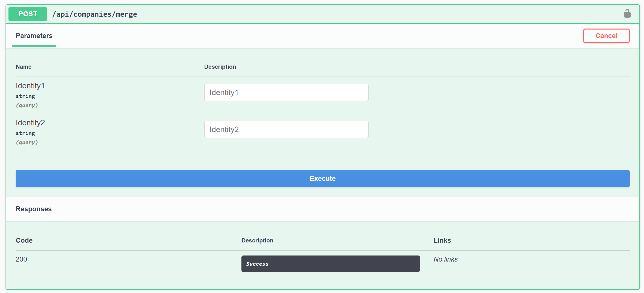This screenshot has height=293, width=644.
Task: Click the Success response description box
Action: 330,264
